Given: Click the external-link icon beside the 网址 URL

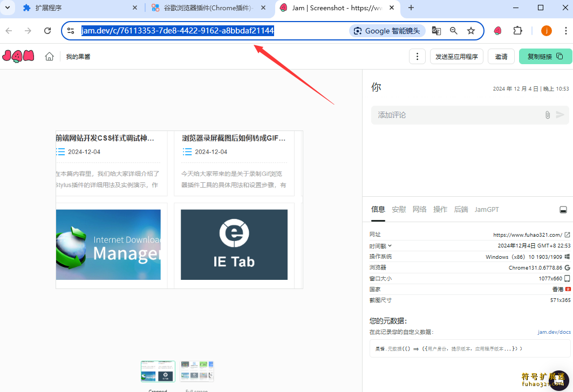Looking at the screenshot, I should click(x=567, y=235).
